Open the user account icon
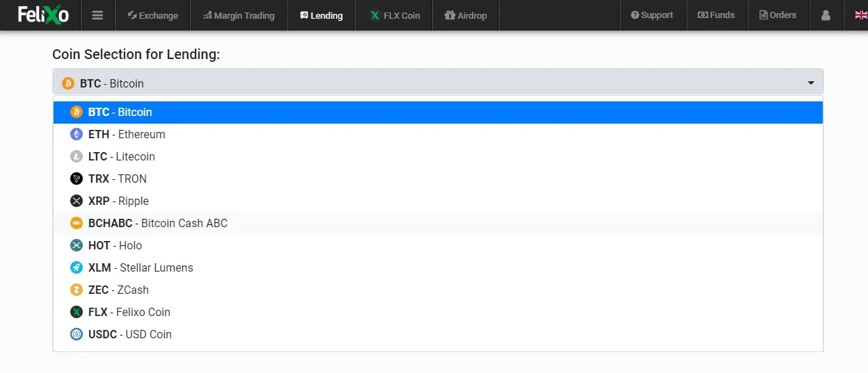The width and height of the screenshot is (868, 373). click(x=826, y=15)
